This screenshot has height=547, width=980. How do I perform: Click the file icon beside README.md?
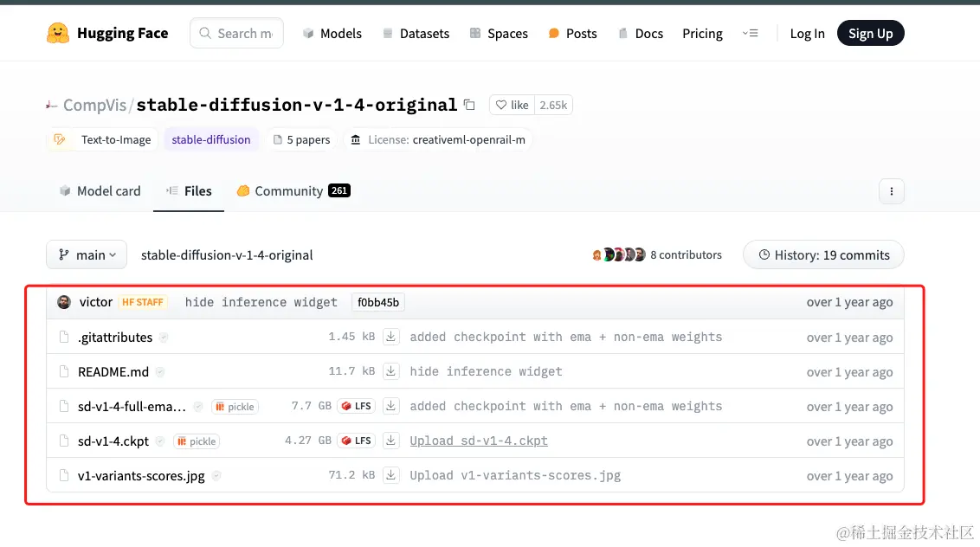[64, 371]
